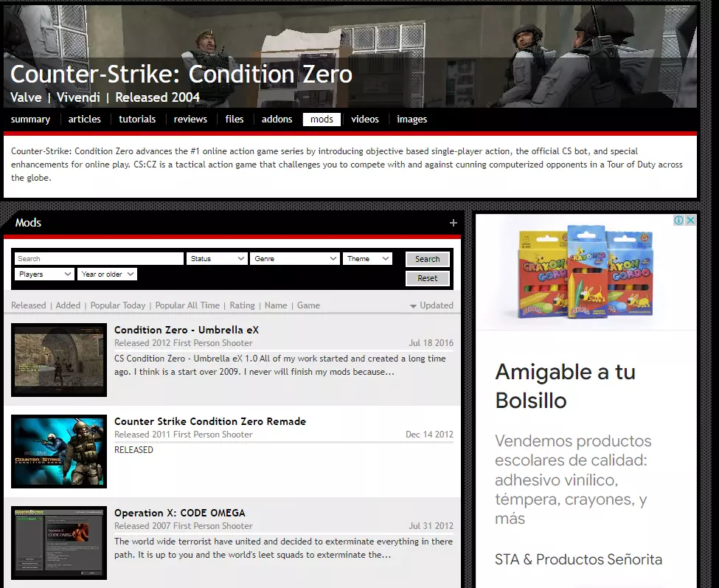Go to the addons tab
The height and width of the screenshot is (588, 719).
277,120
